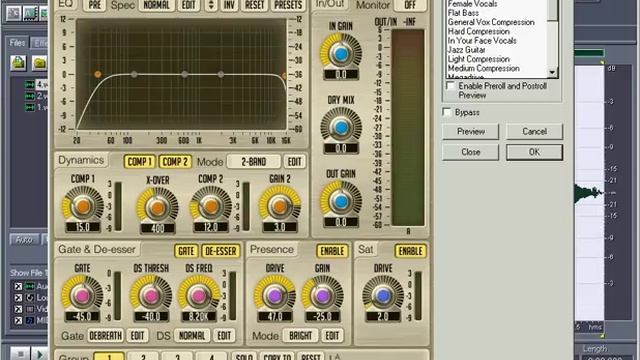Select the General Vox Compression preset

pos(491,22)
